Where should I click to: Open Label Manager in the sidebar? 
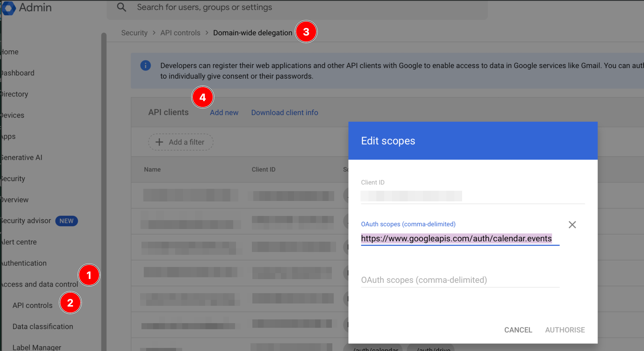(37, 347)
